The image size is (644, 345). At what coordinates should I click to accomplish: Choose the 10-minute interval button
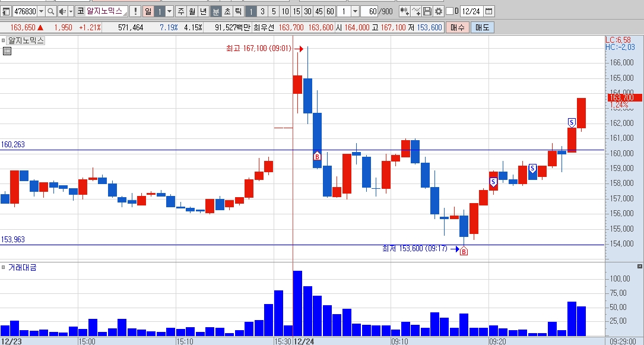285,11
